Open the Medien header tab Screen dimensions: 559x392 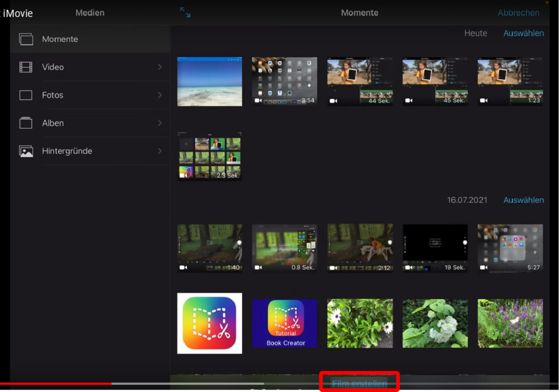pyautogui.click(x=90, y=13)
